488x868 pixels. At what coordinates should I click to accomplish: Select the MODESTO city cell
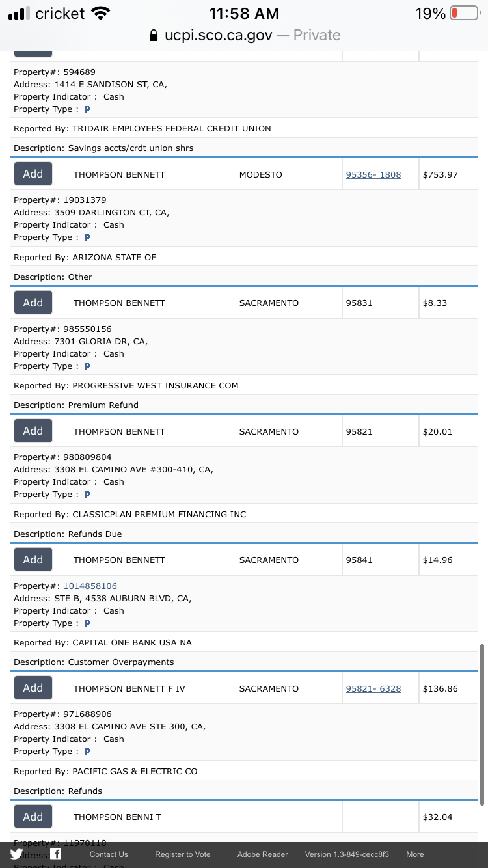point(289,174)
